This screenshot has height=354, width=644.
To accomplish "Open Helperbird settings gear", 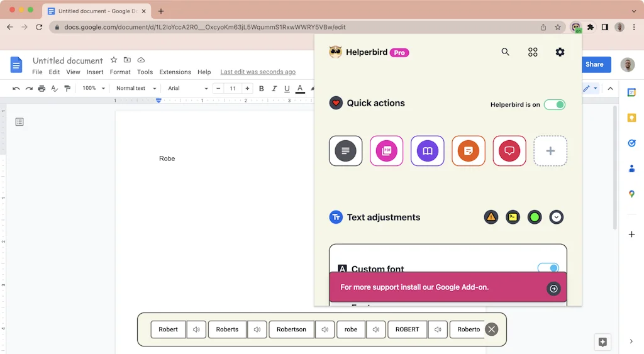I will (560, 52).
